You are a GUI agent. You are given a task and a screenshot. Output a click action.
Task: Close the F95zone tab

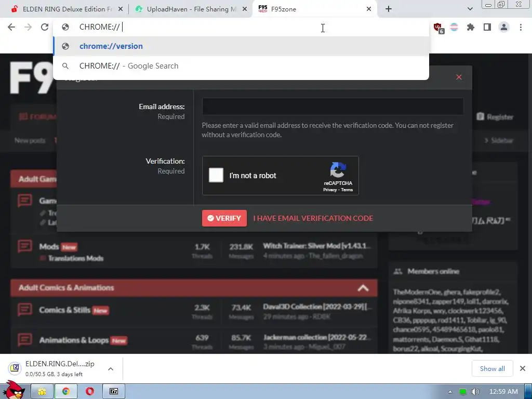(x=369, y=9)
